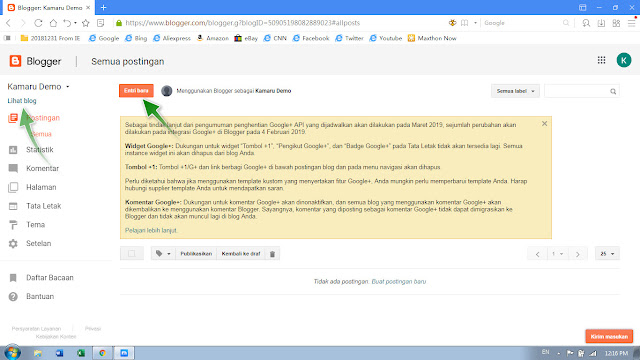Click the Kirim masukan button

[x=609, y=336]
